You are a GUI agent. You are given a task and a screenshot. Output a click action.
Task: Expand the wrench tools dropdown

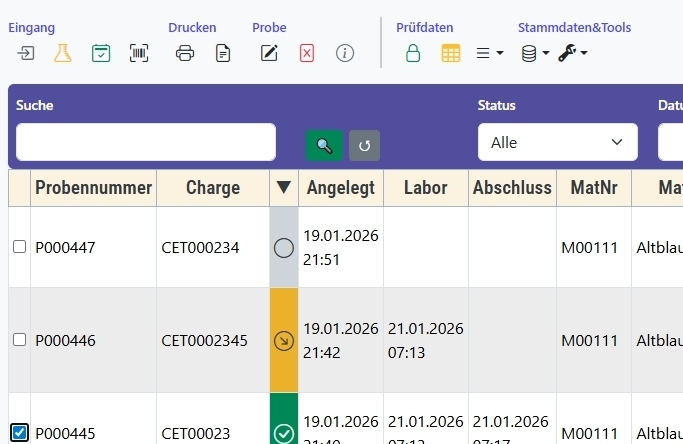click(x=572, y=53)
